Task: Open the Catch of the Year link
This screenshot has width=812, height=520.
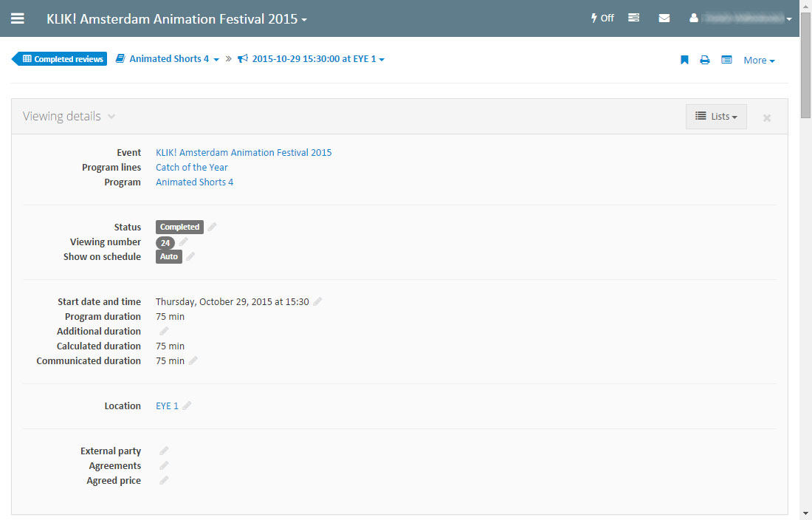Action: 192,168
